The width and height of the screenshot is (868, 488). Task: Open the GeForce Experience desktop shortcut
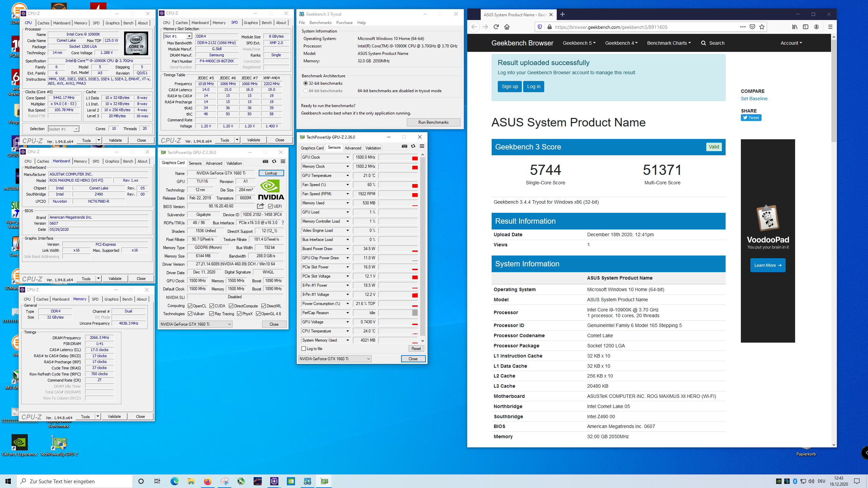tap(19, 445)
